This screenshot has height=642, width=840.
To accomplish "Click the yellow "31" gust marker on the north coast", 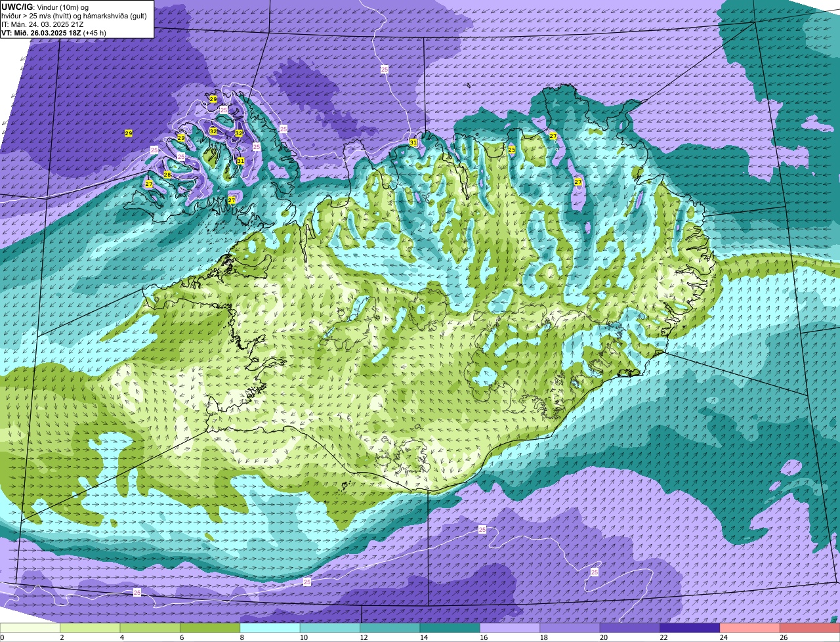I will click(413, 142).
